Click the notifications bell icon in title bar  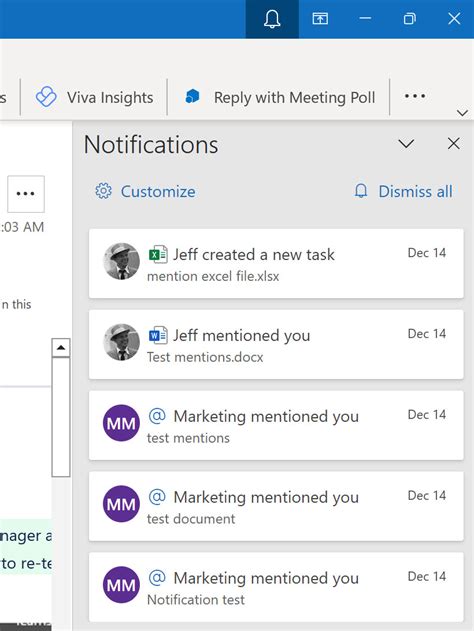coord(272,19)
